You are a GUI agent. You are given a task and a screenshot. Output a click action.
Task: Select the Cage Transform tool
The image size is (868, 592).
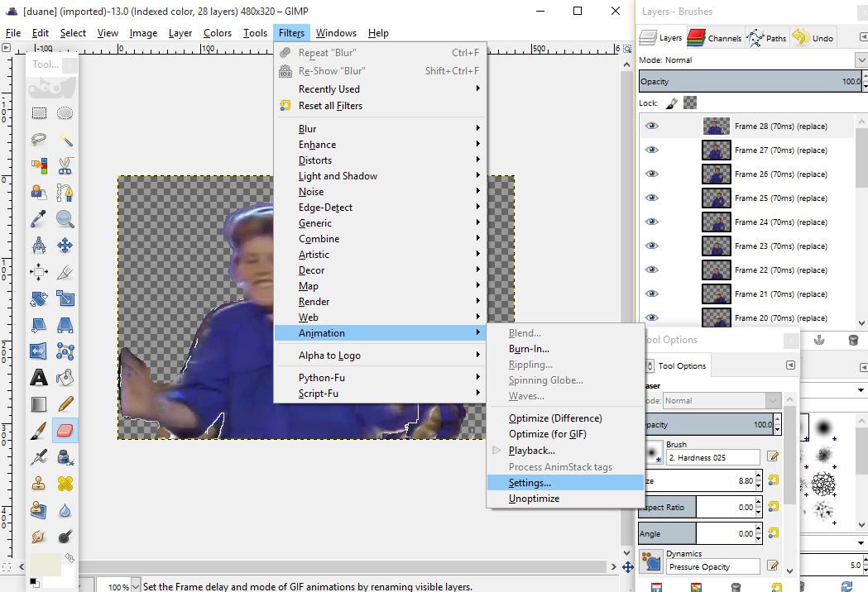(65, 351)
